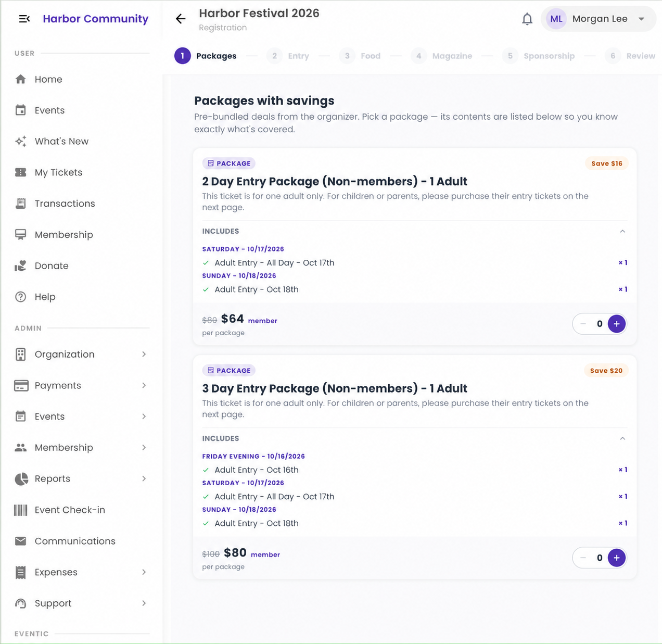Click the building icon for Organization
Screen dimensions: 662x644
tap(21, 355)
